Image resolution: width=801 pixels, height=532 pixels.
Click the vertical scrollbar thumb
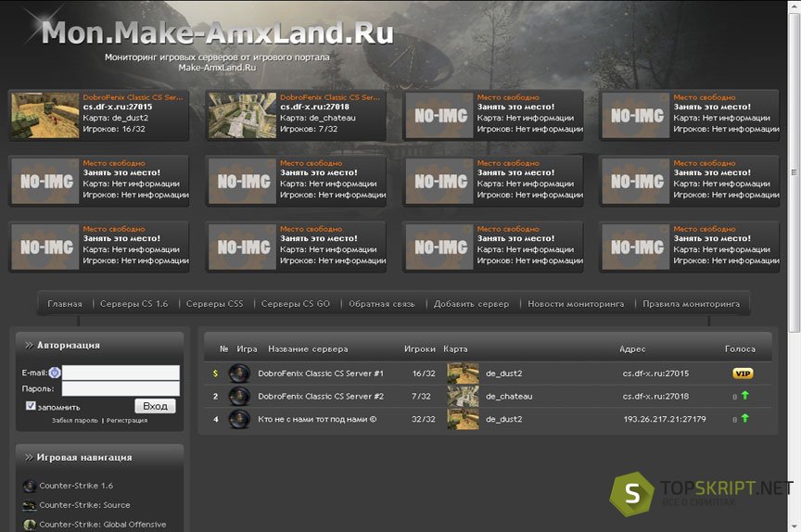point(794,172)
